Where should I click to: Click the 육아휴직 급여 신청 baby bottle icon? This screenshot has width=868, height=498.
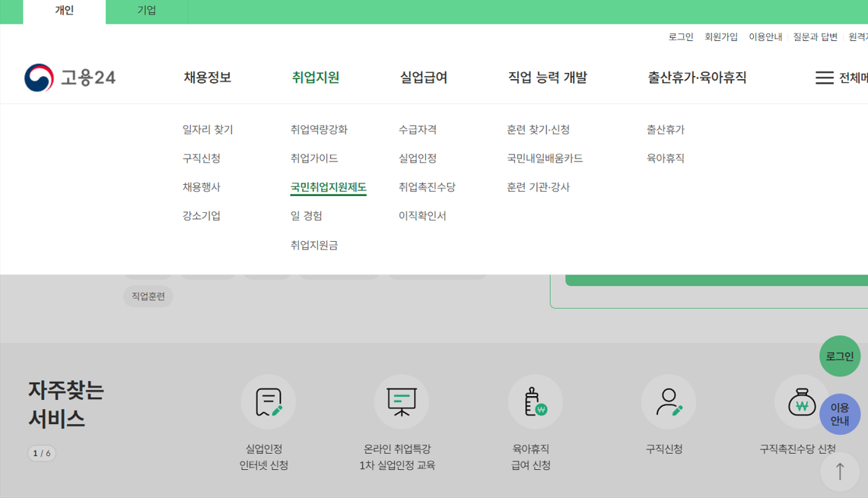[535, 402]
